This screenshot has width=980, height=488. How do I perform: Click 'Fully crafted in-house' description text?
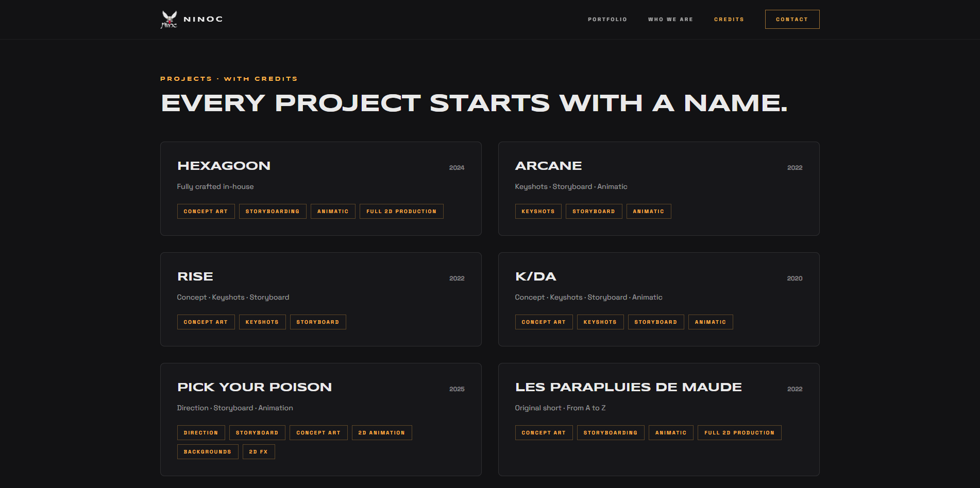tap(215, 187)
